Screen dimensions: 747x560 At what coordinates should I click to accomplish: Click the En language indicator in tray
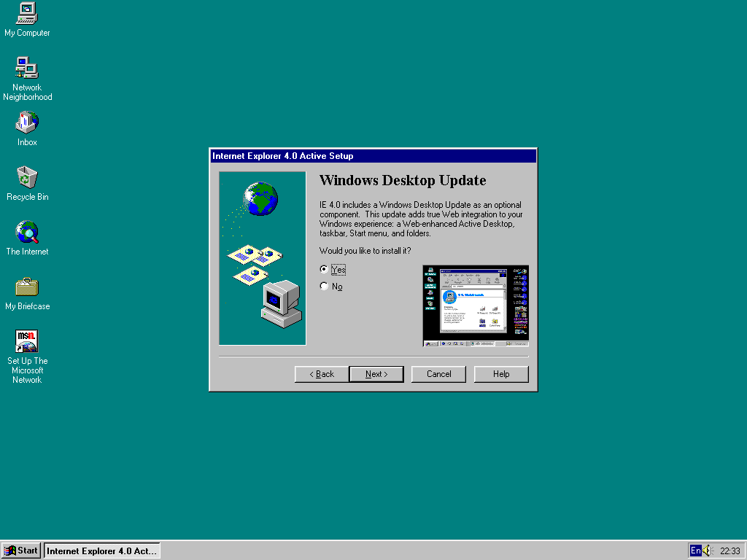695,551
